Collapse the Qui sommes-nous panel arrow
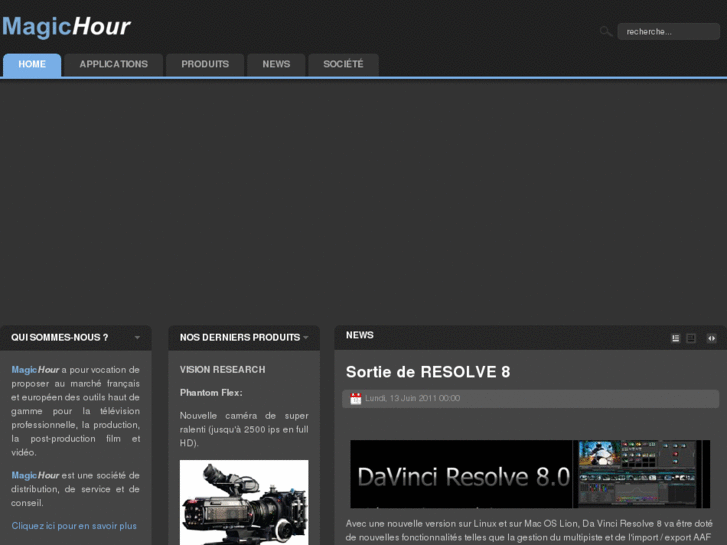727x545 pixels. coord(137,338)
